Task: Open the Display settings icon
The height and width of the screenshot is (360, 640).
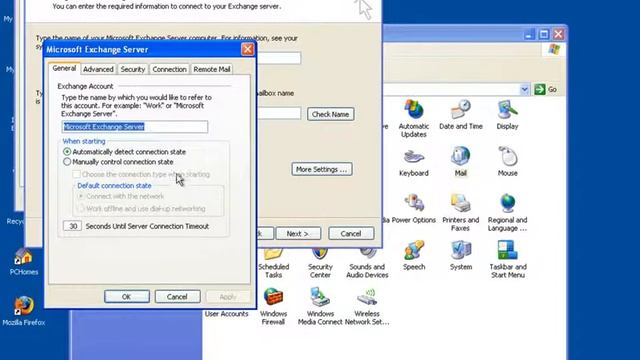Action: (507, 115)
